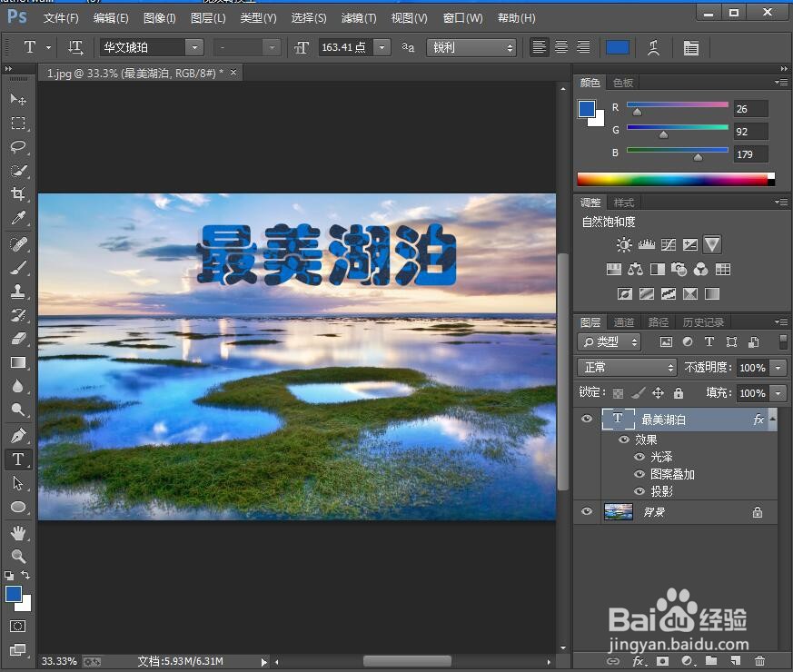This screenshot has height=672, width=793.
Task: Click the center text alignment button
Action: [560, 46]
